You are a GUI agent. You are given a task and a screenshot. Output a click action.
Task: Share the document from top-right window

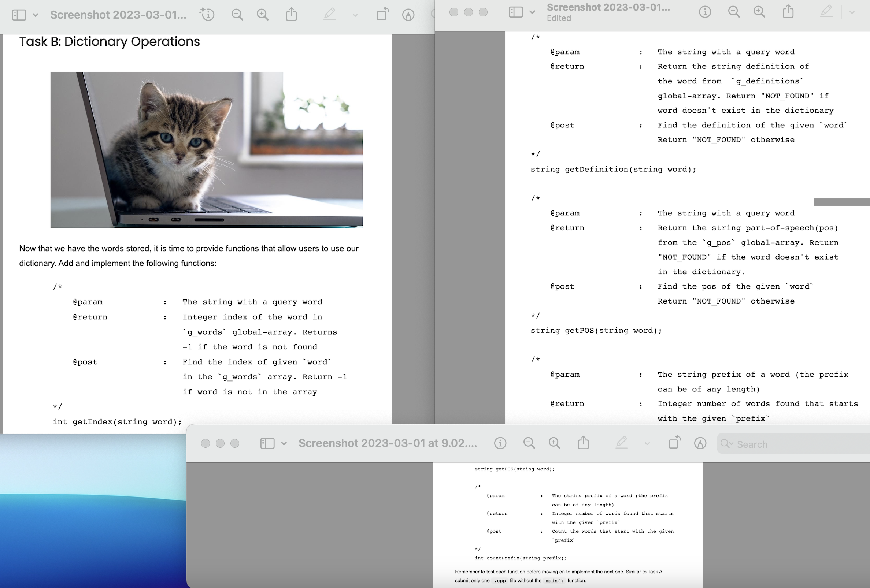coord(788,12)
